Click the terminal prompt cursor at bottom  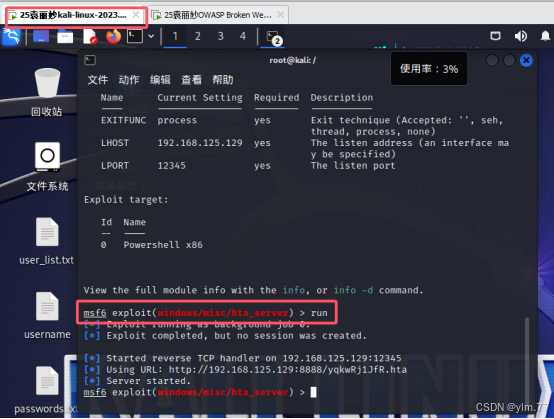tap(313, 392)
